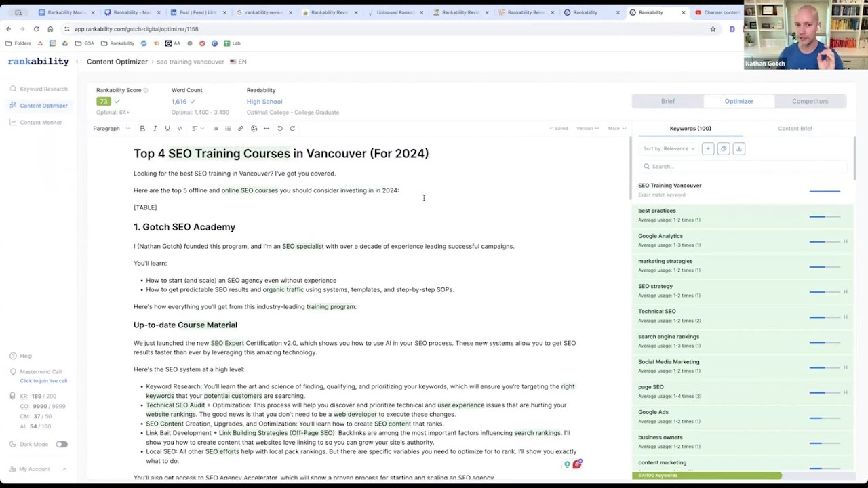
Task: Open Content Optimizer in sidebar
Action: [x=39, y=106]
